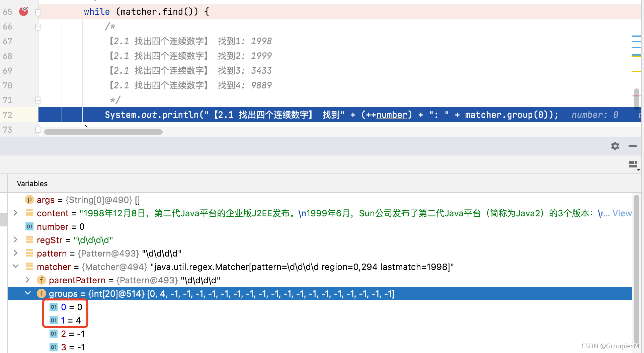Click the object icon beside regStr

pos(29,240)
